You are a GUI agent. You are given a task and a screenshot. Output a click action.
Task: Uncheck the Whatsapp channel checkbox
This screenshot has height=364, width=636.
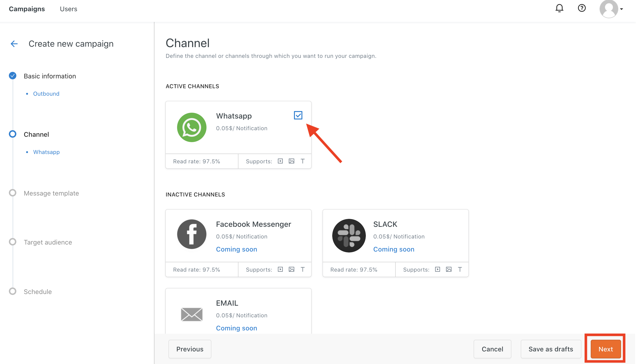(x=298, y=115)
